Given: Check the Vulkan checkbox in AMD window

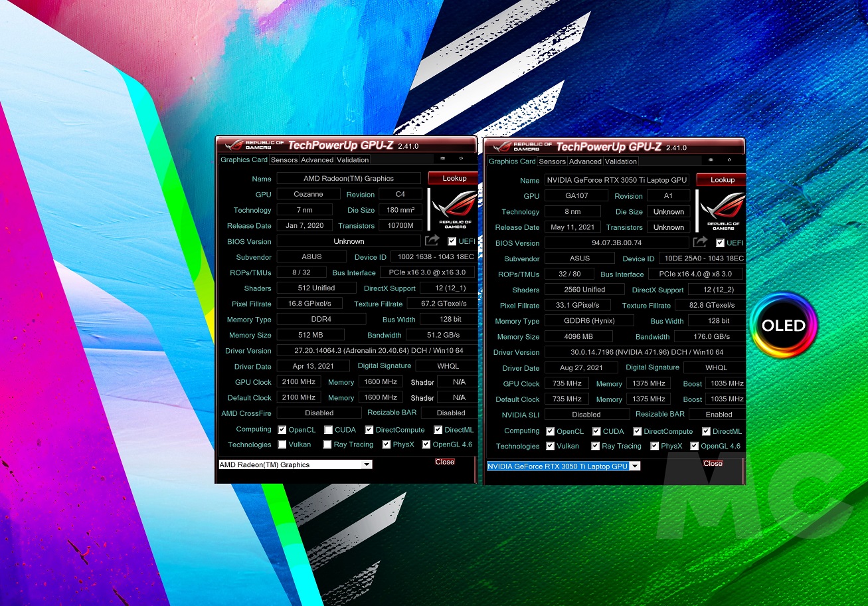Looking at the screenshot, I should coord(282,445).
